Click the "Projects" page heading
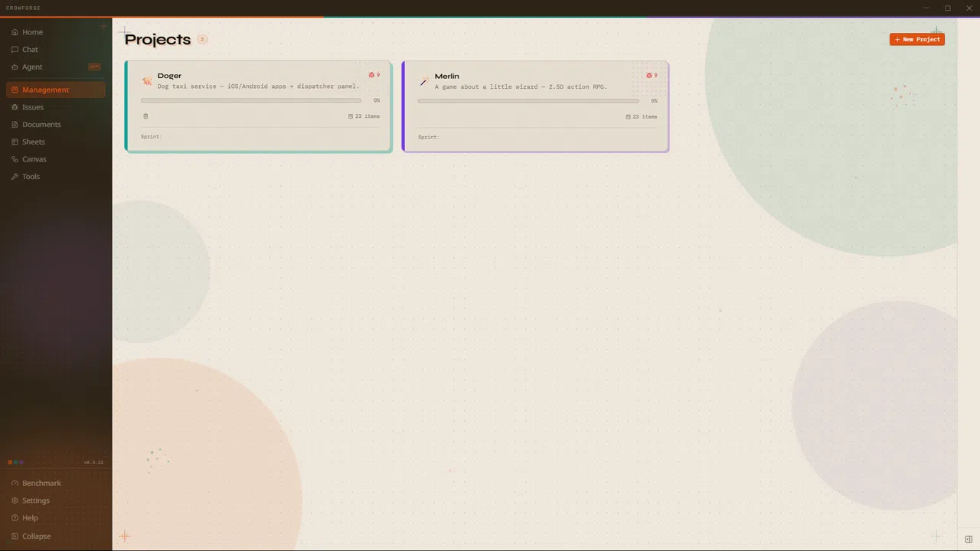Image resolution: width=980 pixels, height=551 pixels. pyautogui.click(x=158, y=39)
